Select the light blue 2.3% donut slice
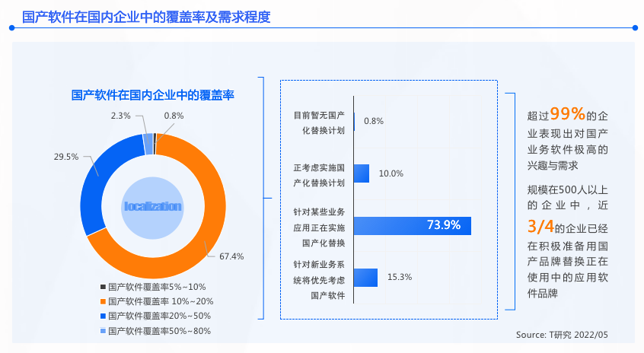644x353 pixels. (148, 144)
